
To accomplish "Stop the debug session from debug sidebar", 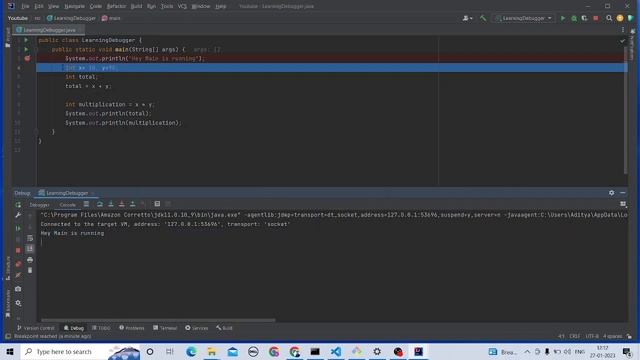I will pos(18,250).
